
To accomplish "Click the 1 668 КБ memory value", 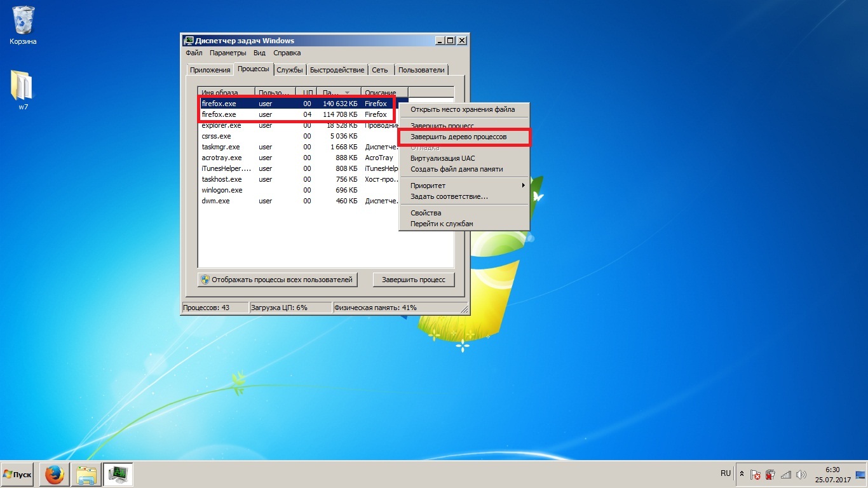I will coord(343,147).
